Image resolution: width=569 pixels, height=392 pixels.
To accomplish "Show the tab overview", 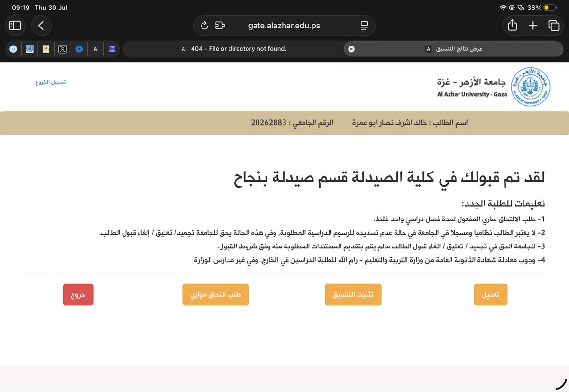I will [553, 26].
